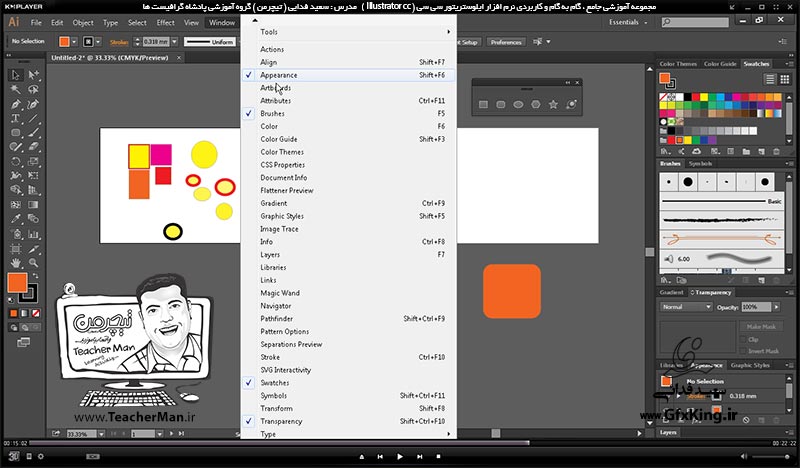Expand the Tools submenu
This screenshot has height=468, width=800.
click(348, 32)
